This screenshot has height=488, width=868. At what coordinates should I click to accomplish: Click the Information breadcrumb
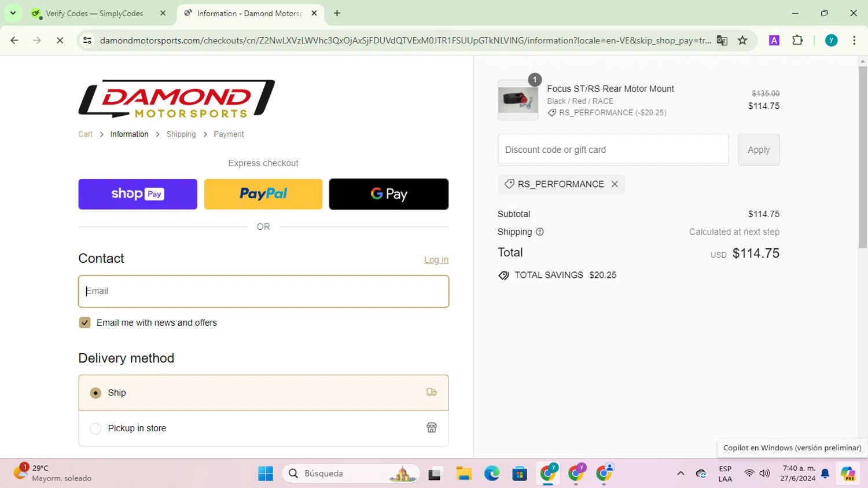[x=129, y=134]
